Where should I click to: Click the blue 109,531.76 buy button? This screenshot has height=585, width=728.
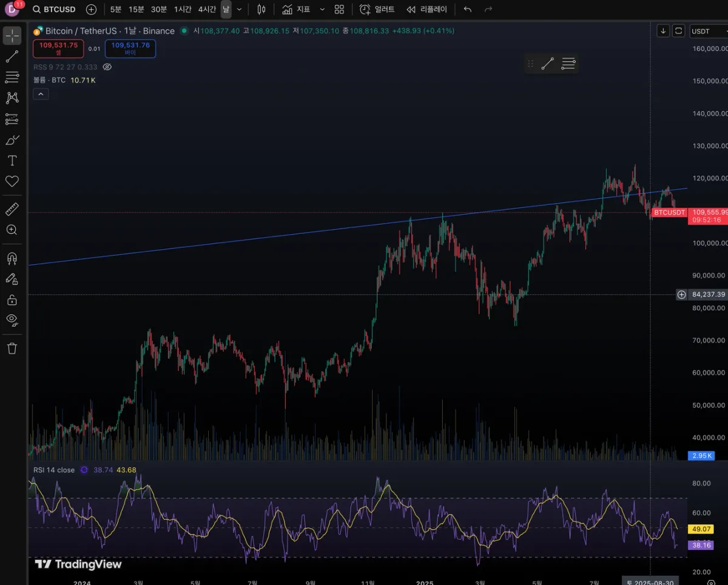click(130, 48)
